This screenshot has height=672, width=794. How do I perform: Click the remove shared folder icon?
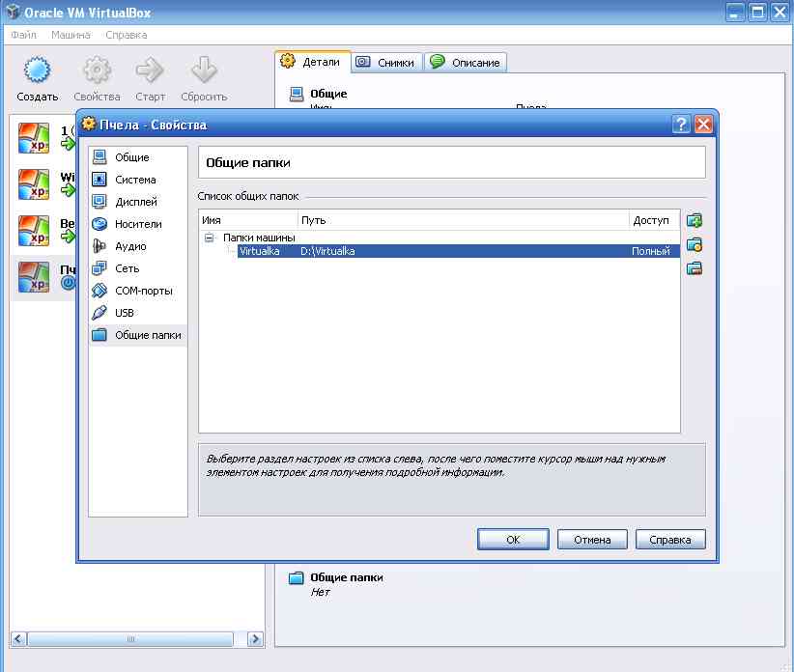(x=695, y=268)
